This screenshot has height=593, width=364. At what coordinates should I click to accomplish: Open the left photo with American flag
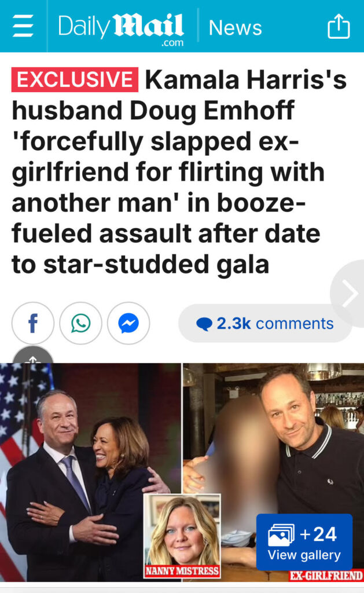tap(91, 472)
